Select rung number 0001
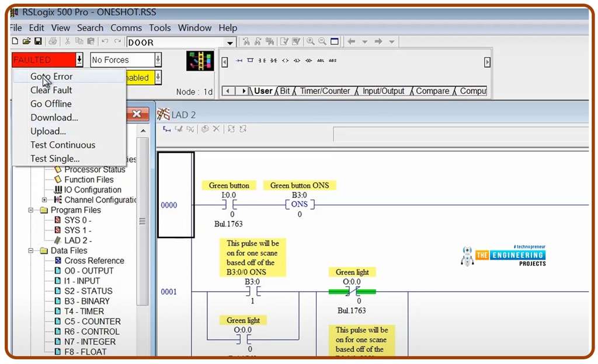The width and height of the screenshot is (598, 364). click(169, 292)
